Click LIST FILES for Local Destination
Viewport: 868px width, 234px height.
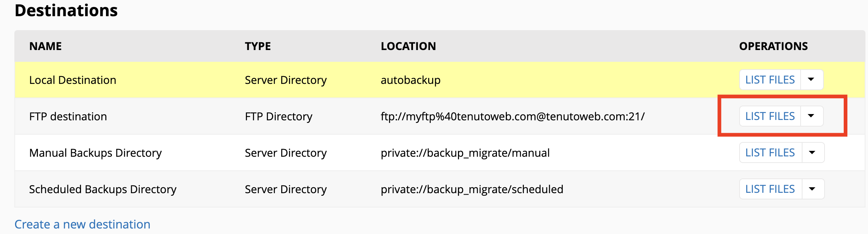[x=769, y=79]
